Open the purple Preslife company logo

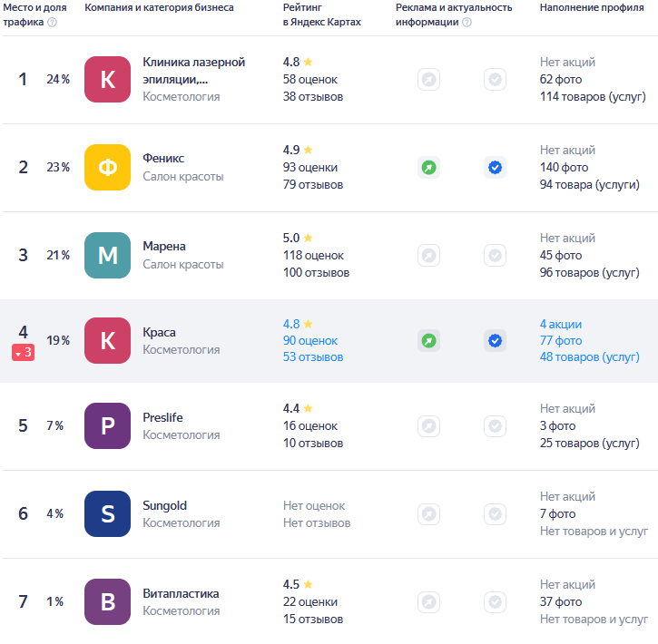(107, 426)
